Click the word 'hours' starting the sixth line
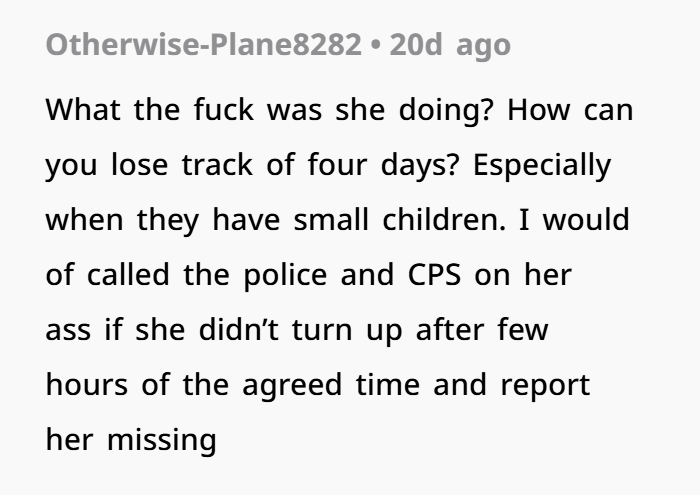 87,385
